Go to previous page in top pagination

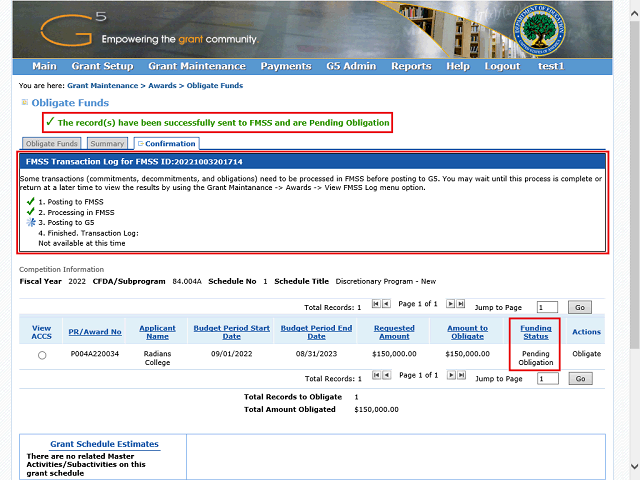(386, 303)
